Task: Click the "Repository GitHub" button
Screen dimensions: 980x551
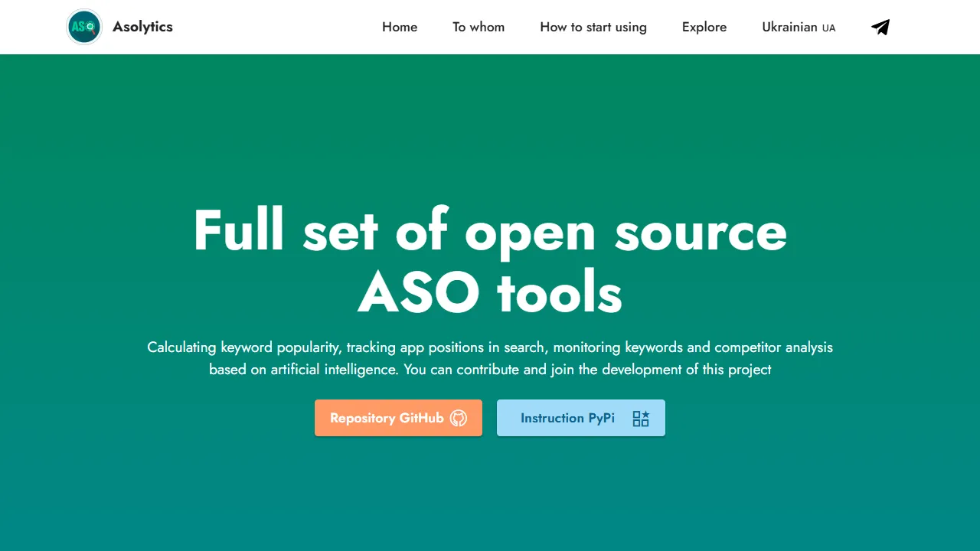Action: (x=398, y=418)
